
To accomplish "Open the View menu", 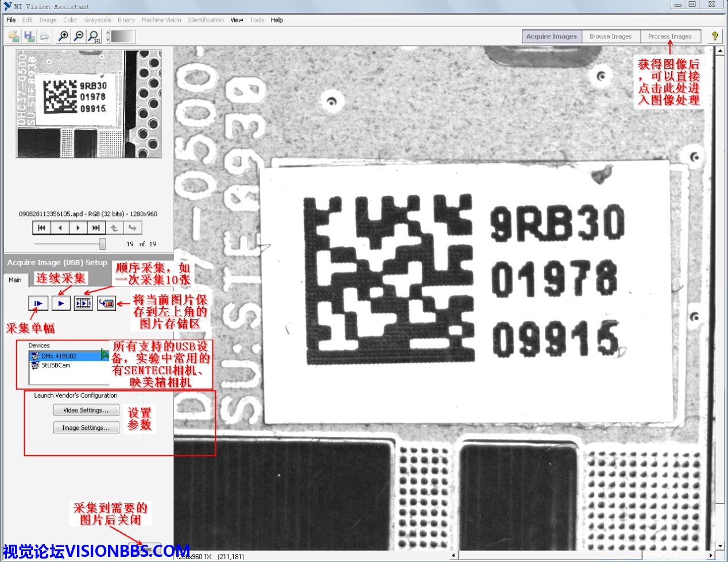I will [x=237, y=20].
